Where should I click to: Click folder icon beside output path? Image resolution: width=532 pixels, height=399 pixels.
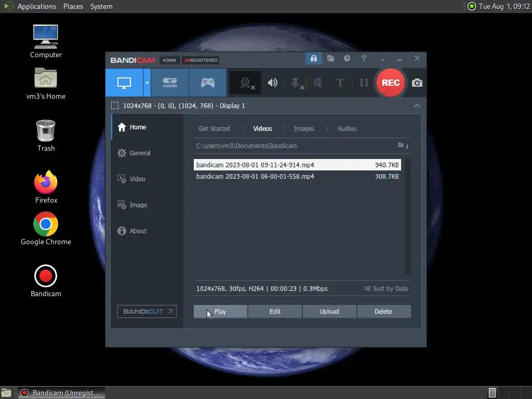pos(401,145)
